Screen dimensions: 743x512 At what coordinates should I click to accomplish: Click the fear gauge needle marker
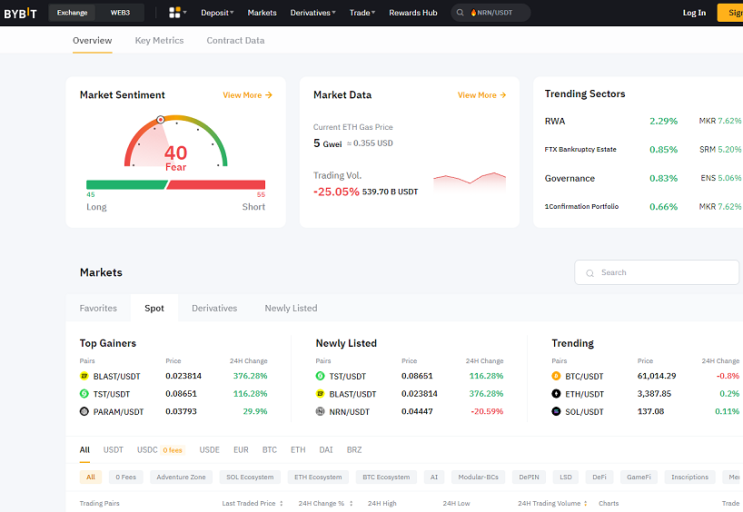point(161,120)
